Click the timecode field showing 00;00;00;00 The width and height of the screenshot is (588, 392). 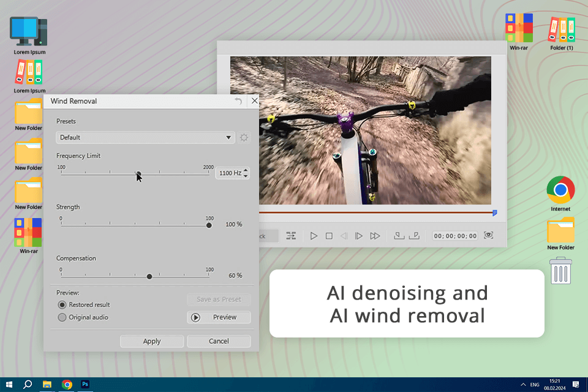tap(455, 236)
